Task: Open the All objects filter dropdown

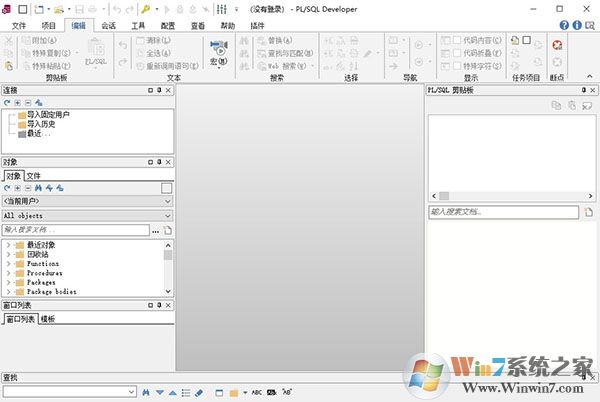Action: tap(87, 215)
